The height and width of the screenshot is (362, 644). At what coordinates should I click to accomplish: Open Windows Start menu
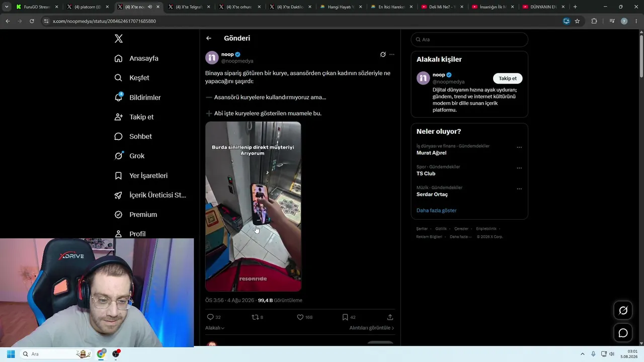11,354
